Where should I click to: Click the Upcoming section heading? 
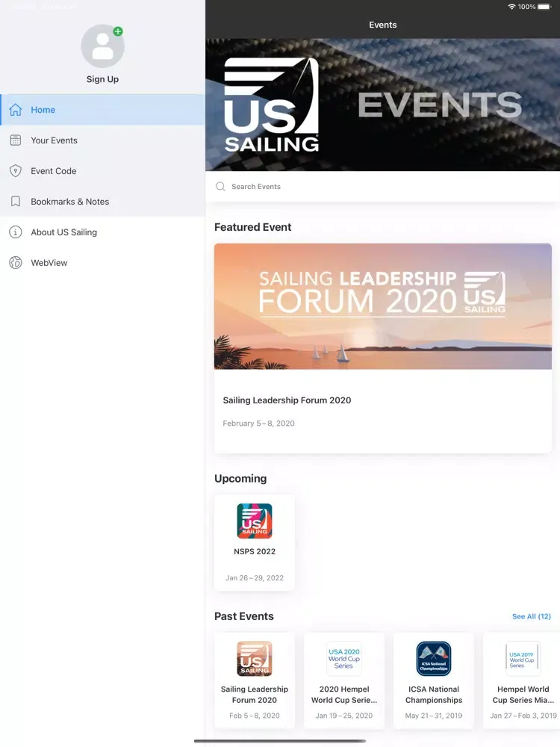tap(240, 479)
